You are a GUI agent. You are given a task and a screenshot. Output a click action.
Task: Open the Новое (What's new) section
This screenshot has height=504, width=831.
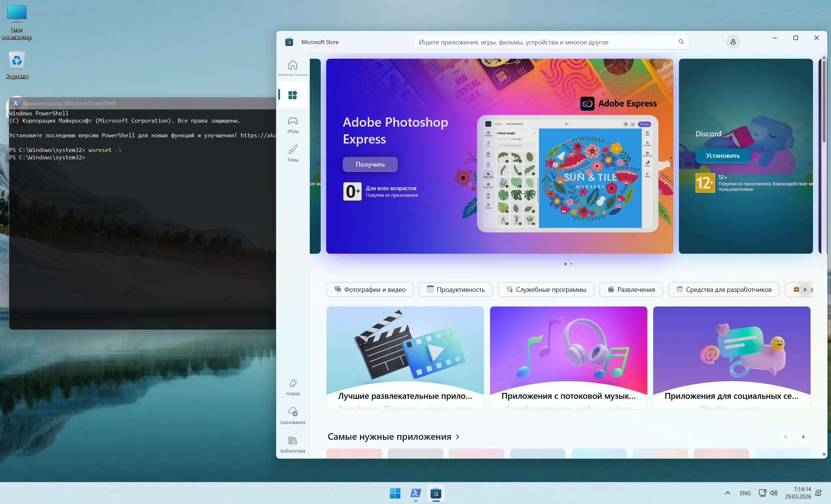tap(292, 387)
